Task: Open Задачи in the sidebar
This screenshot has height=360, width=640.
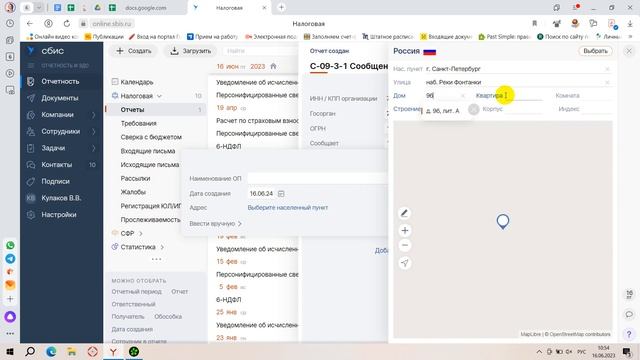Action: tap(53, 148)
